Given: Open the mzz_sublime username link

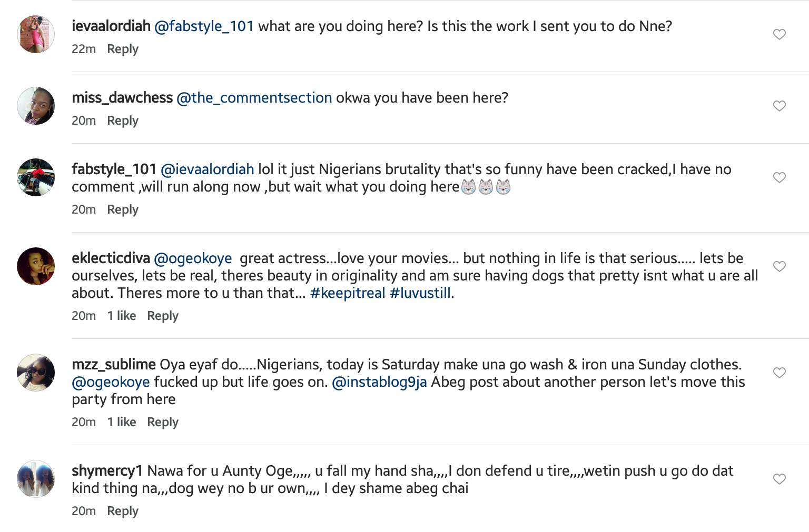Looking at the screenshot, I should point(114,365).
